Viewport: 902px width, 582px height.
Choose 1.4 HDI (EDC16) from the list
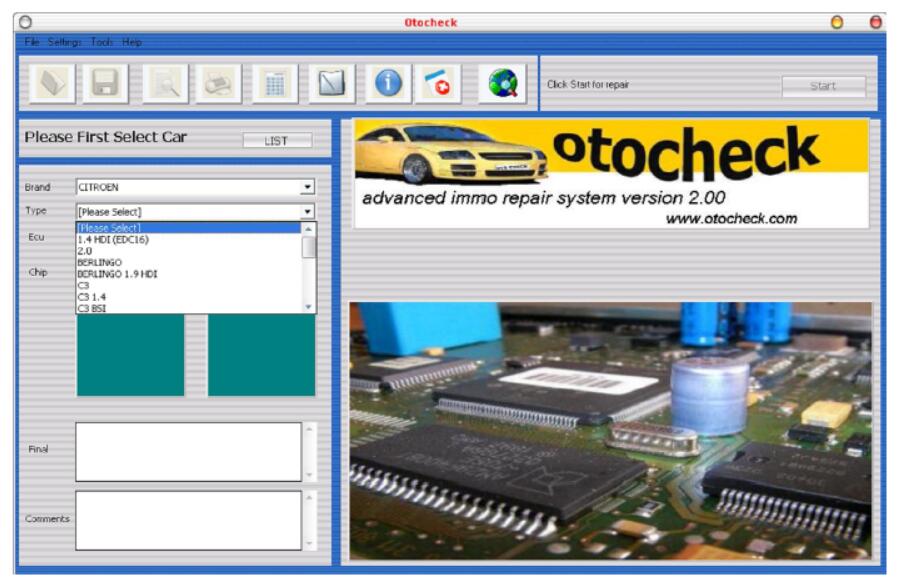188,239
